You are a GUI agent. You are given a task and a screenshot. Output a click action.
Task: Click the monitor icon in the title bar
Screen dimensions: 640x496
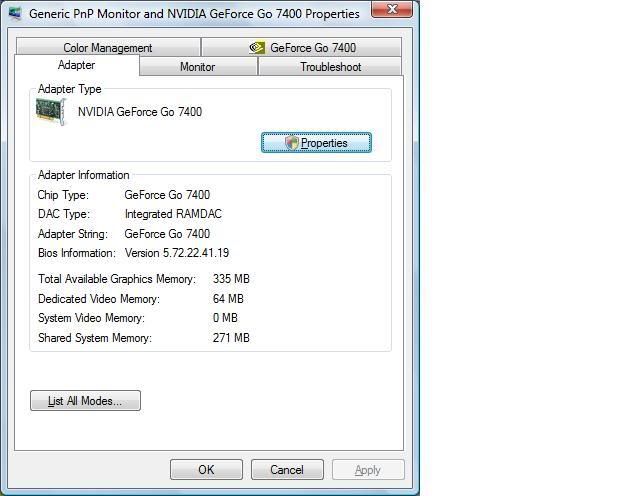pos(16,13)
